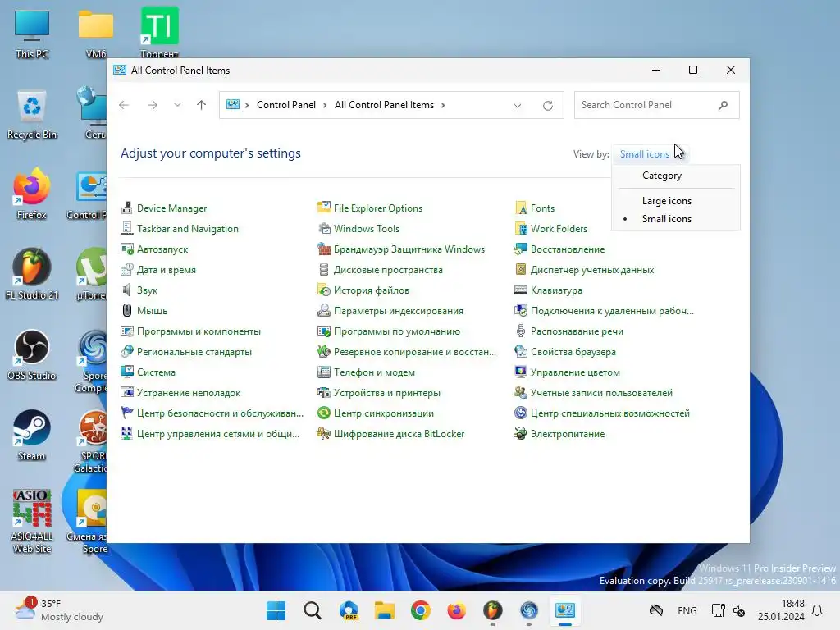This screenshot has width=840, height=630.
Task: Open Система link
Action: coord(156,372)
